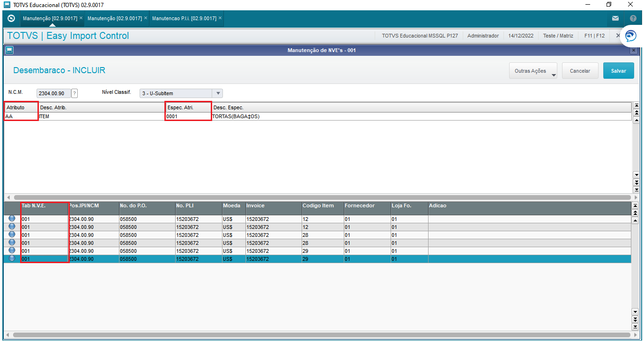Image resolution: width=644 pixels, height=341 pixels.
Task: Select Codigo Item 29 in highlighted row
Action: [x=323, y=259]
